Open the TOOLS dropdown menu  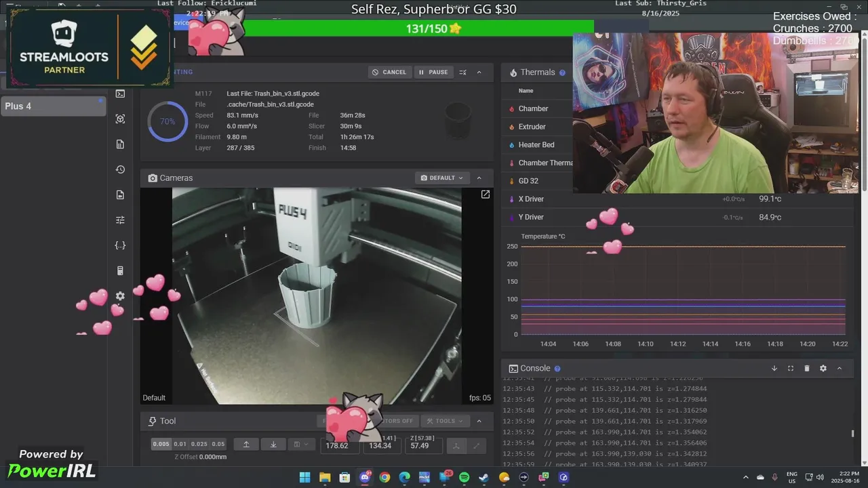445,421
